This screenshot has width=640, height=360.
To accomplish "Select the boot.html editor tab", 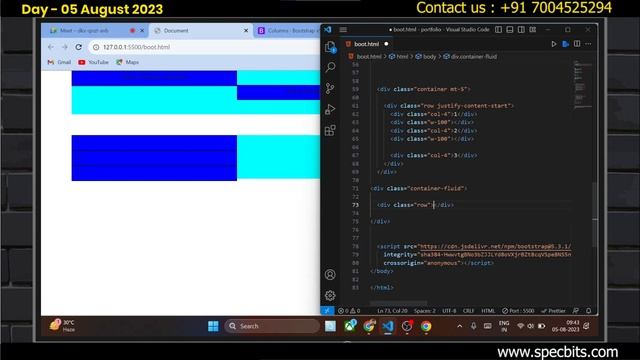I will pyautogui.click(x=367, y=44).
